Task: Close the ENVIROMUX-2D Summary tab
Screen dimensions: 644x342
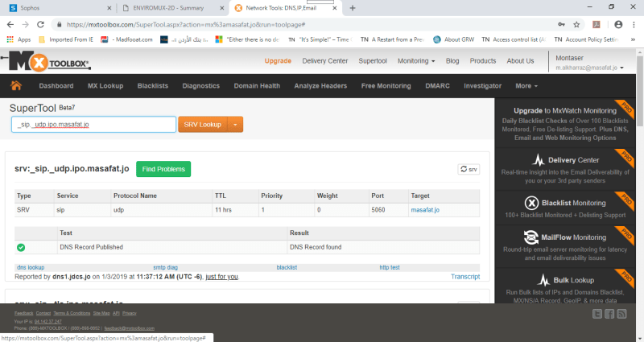Action: (222, 8)
